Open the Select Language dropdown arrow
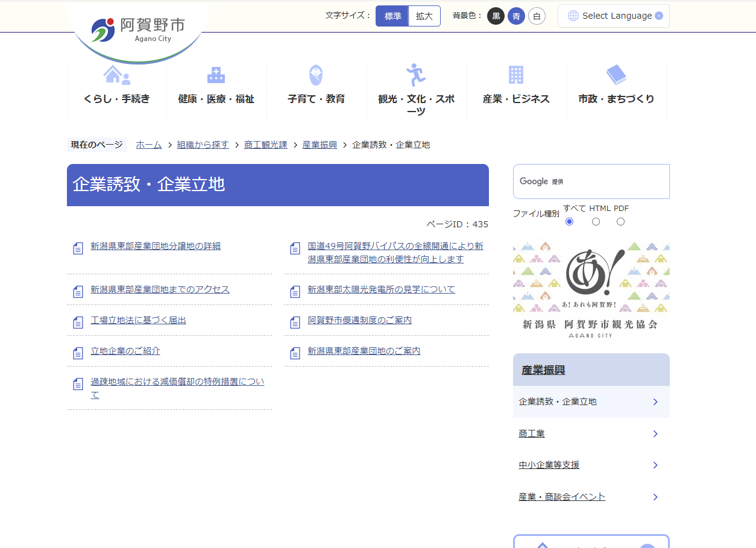The image size is (756, 548). click(x=659, y=16)
